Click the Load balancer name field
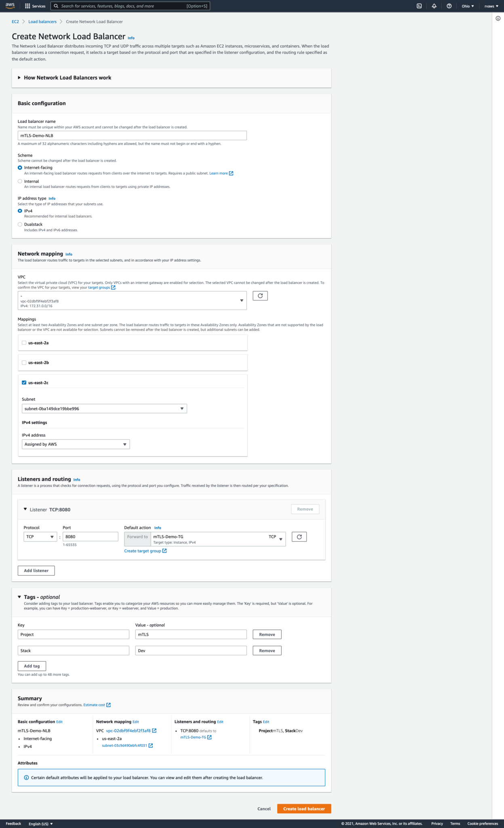Viewport: 504px width, 828px height. [x=132, y=135]
